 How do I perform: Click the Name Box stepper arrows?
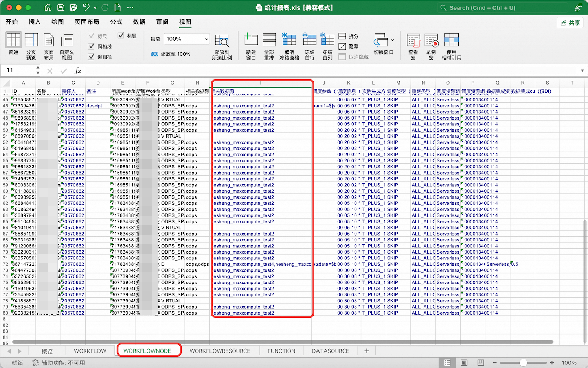point(38,70)
